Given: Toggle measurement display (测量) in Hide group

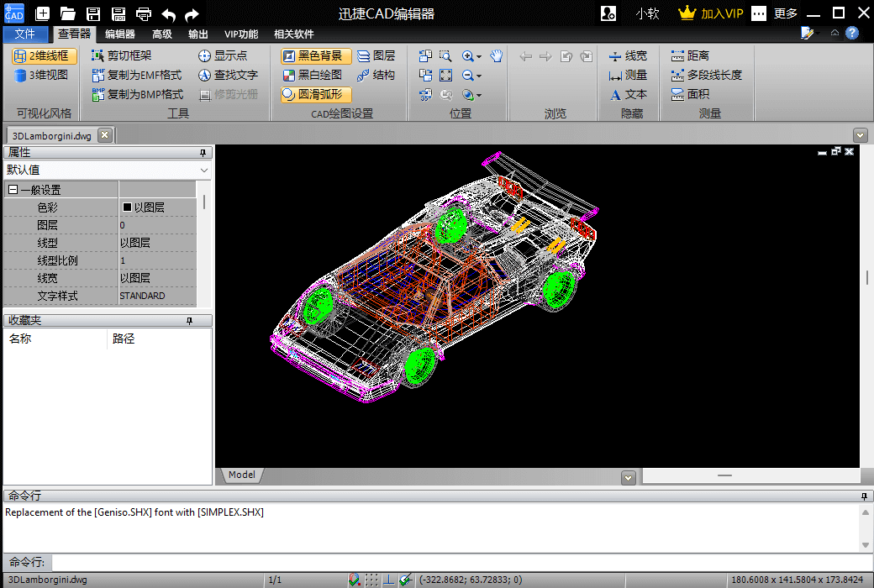Looking at the screenshot, I should tap(629, 76).
